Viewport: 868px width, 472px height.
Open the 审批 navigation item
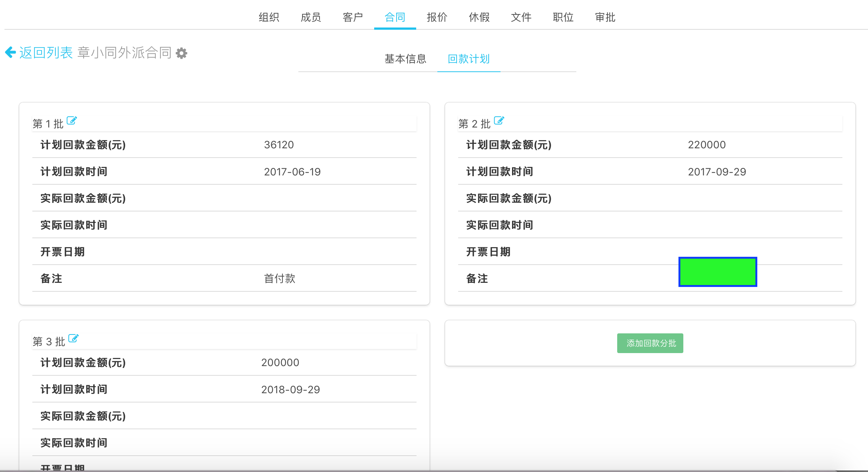click(x=605, y=17)
